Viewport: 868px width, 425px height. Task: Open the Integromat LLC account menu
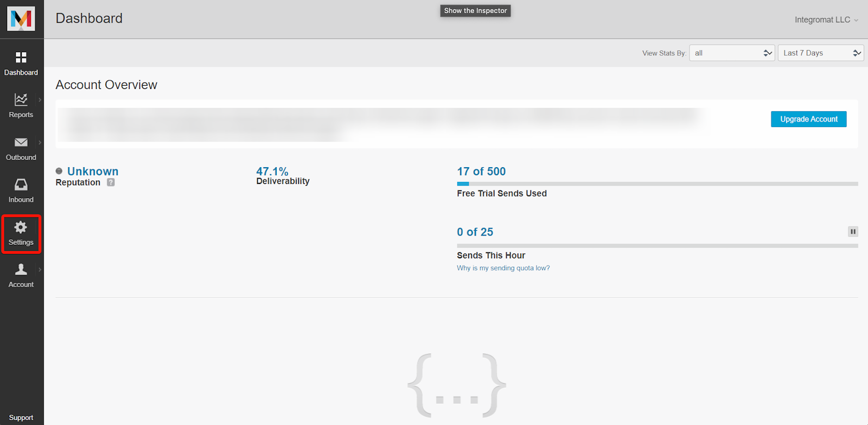[826, 20]
